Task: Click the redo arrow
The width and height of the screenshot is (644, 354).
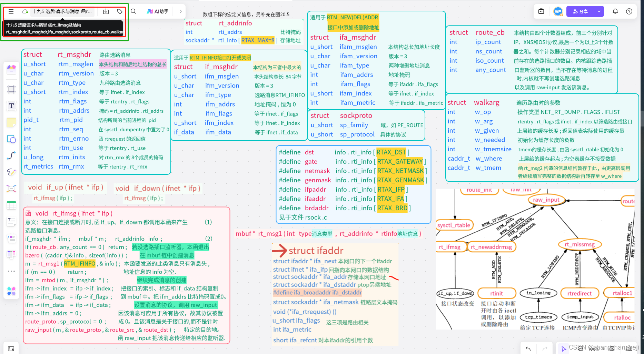Action: 545,349
